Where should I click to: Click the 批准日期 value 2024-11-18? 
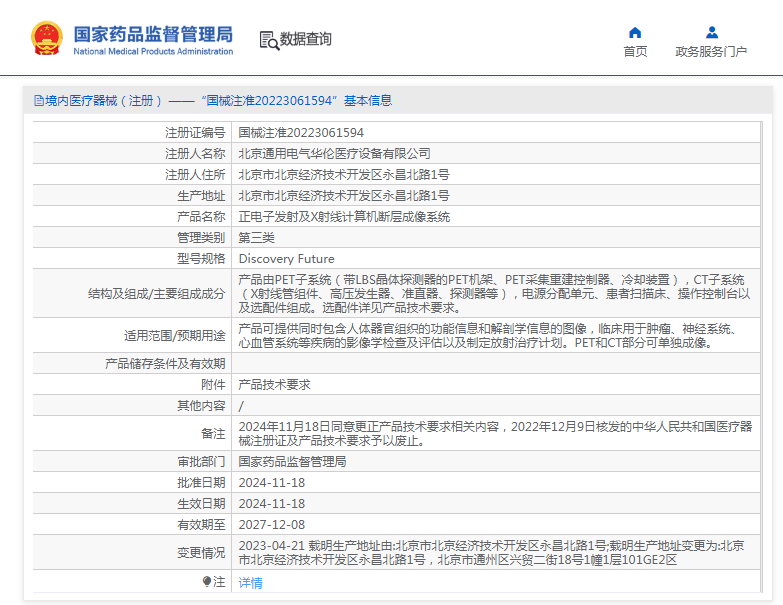tap(272, 483)
